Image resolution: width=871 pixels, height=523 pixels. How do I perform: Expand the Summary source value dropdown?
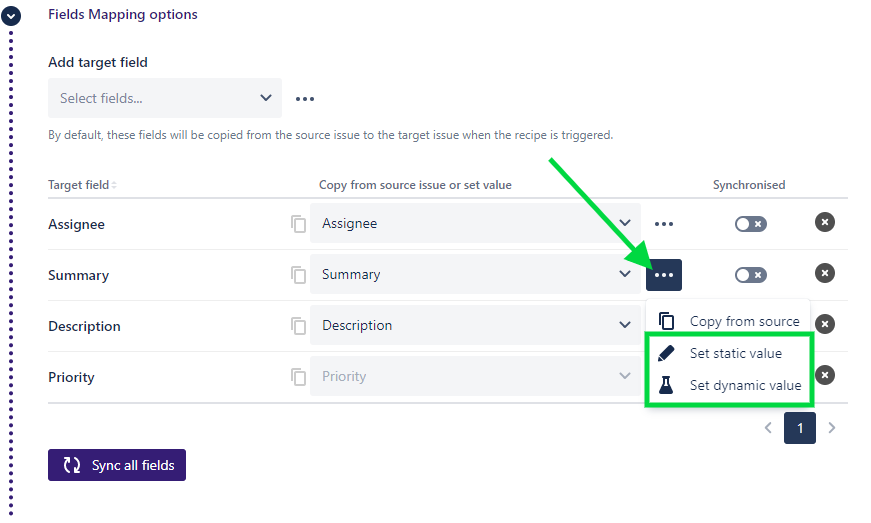[x=475, y=275]
